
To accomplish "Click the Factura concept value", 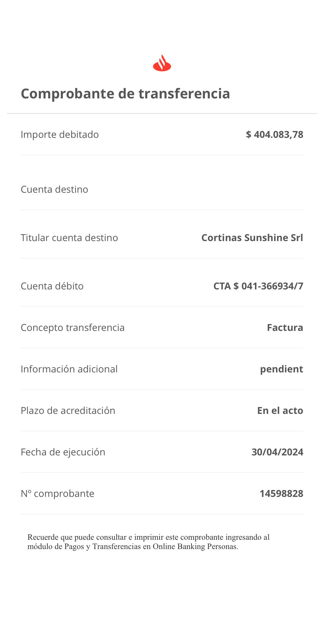I will tap(285, 327).
